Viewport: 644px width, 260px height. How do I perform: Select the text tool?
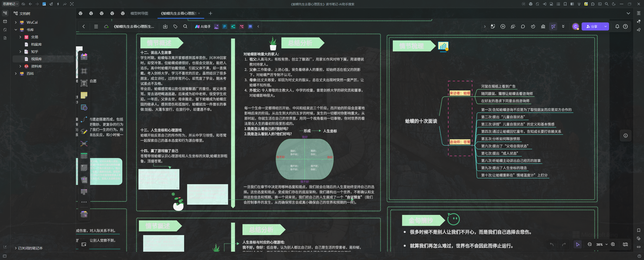[x=84, y=83]
